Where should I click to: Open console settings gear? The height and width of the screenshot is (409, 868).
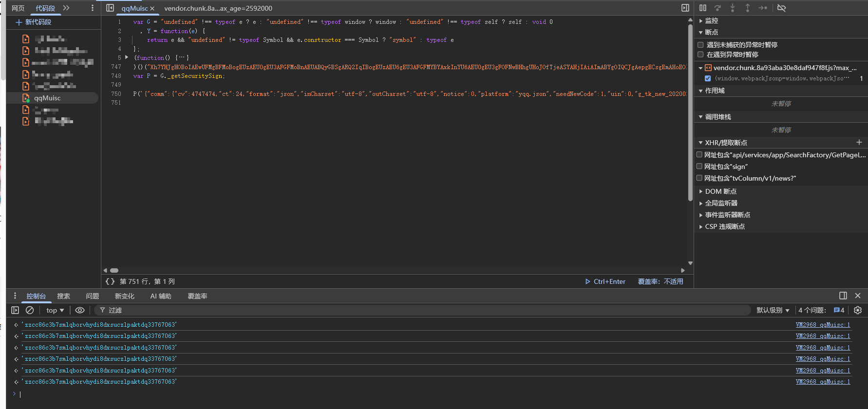pyautogui.click(x=858, y=310)
